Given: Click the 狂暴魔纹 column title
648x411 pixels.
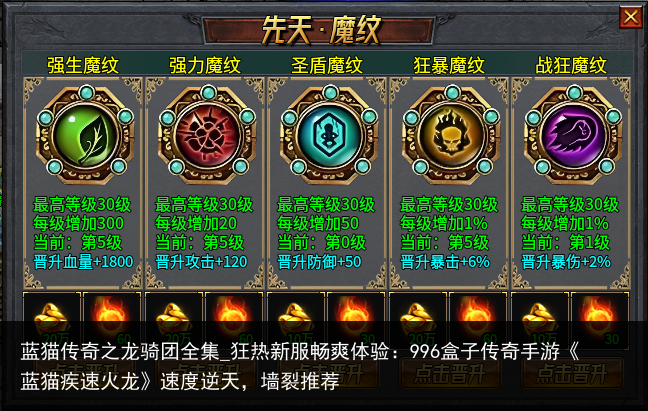Looking at the screenshot, I should (x=449, y=65).
